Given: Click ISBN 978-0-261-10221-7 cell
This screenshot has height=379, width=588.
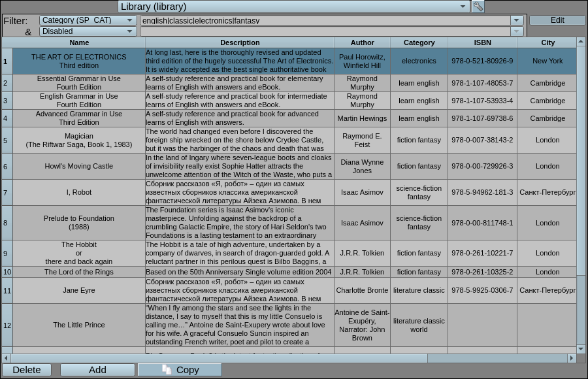Looking at the screenshot, I should tap(482, 253).
